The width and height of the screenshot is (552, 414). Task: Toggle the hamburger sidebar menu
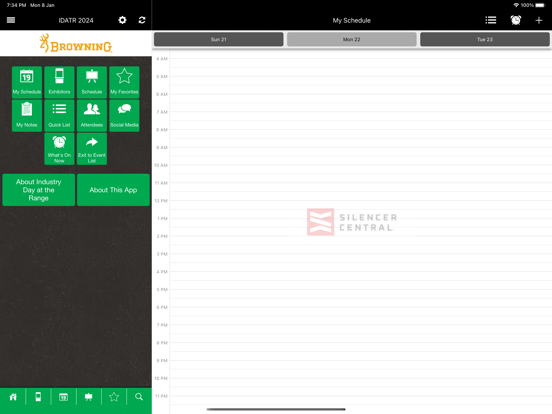[11, 20]
